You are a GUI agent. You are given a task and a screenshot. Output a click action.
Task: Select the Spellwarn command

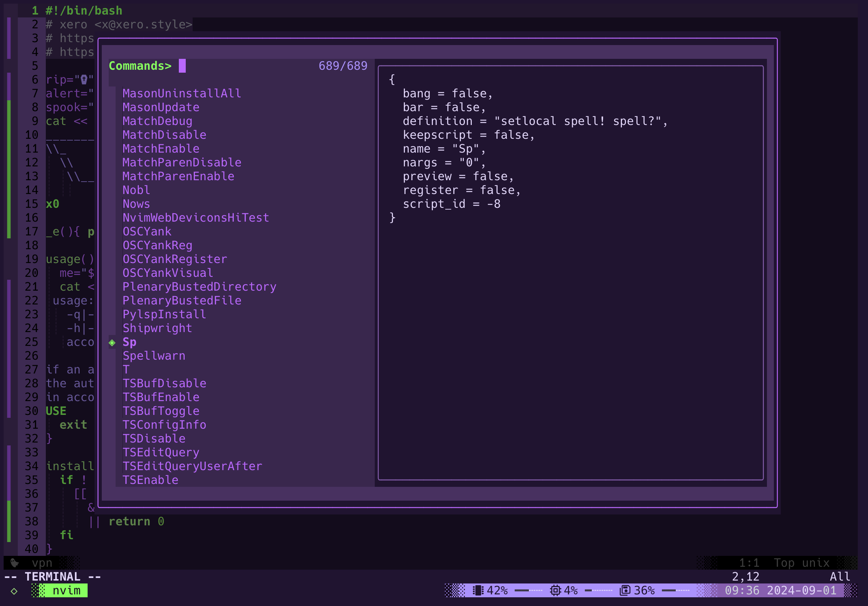[x=154, y=356]
